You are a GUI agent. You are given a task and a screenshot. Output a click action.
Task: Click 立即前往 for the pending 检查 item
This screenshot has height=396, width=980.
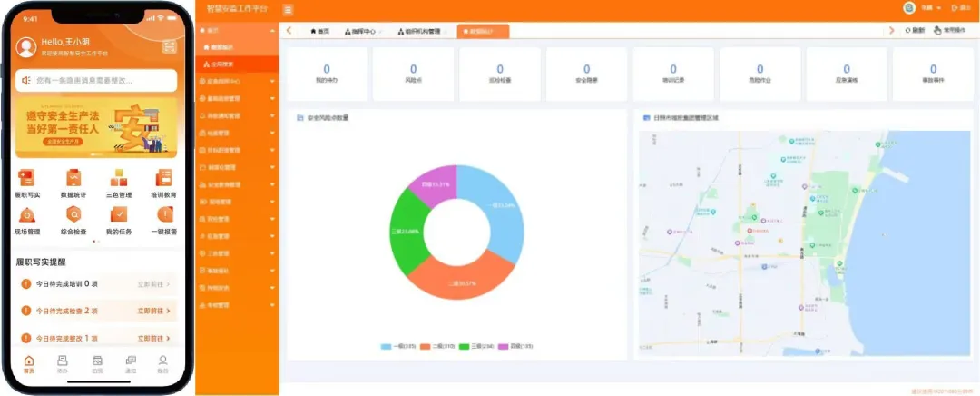point(152,311)
